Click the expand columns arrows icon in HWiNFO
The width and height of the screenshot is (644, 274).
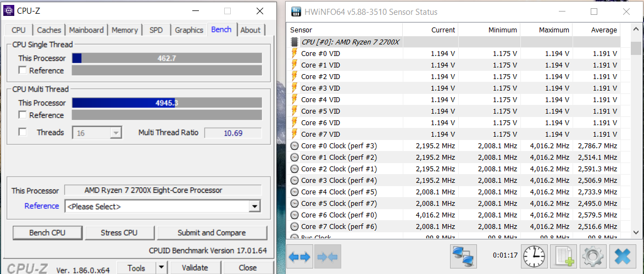click(299, 257)
